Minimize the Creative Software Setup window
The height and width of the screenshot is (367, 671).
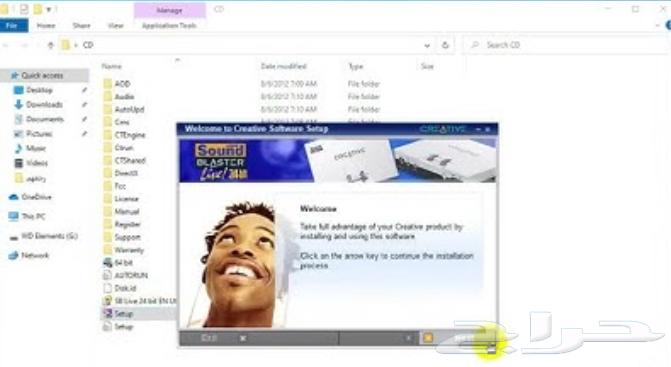coord(478,129)
